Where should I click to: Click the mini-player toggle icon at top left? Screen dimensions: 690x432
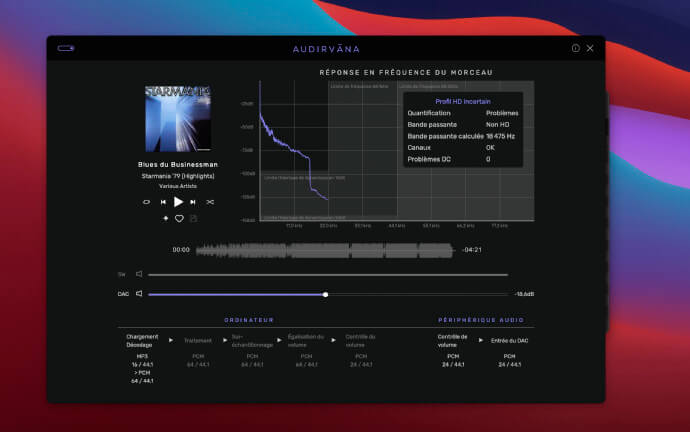66,48
